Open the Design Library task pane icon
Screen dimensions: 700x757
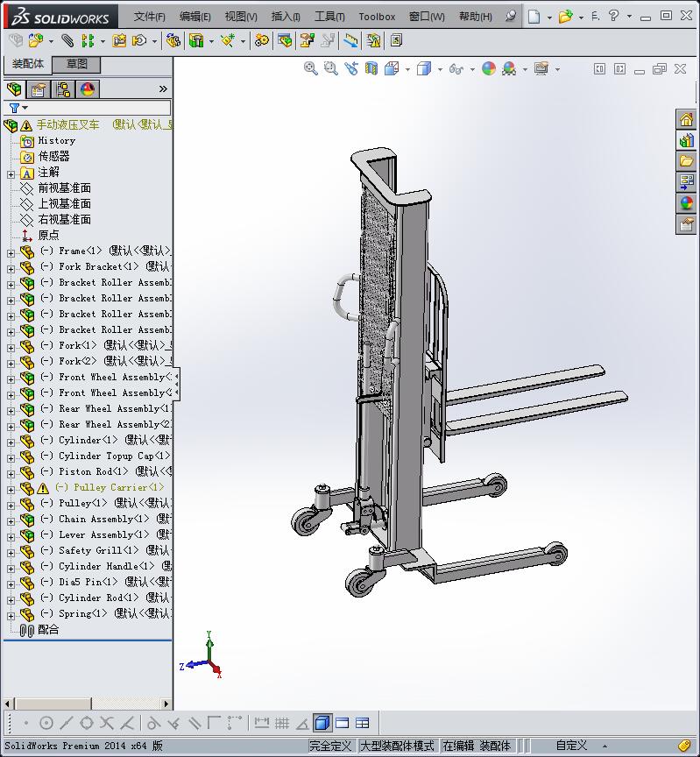(686, 140)
